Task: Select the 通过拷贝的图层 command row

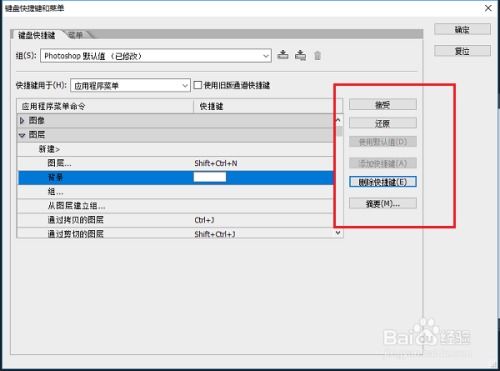Action: (176, 220)
